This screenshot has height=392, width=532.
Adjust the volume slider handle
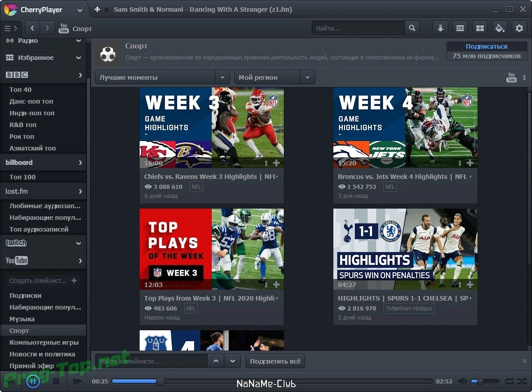pos(480,381)
